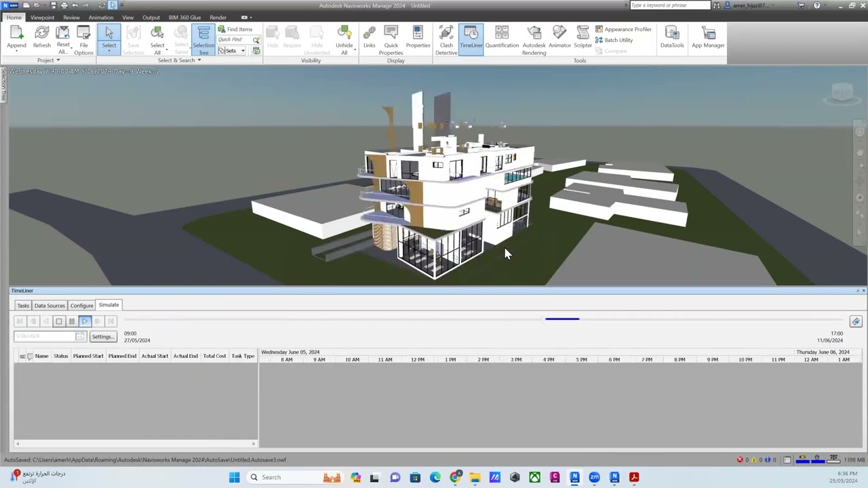Stop the TimeLiner simulation
The image size is (868, 488).
coord(58,321)
